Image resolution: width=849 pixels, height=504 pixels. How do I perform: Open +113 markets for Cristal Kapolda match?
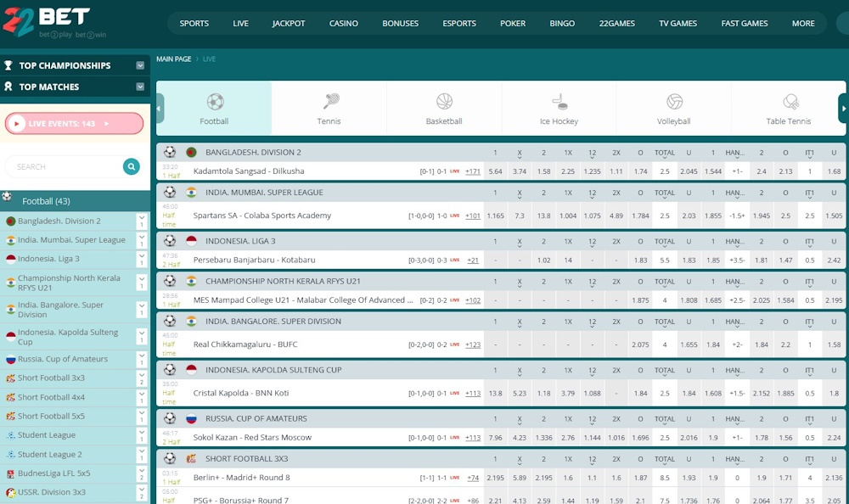[473, 393]
